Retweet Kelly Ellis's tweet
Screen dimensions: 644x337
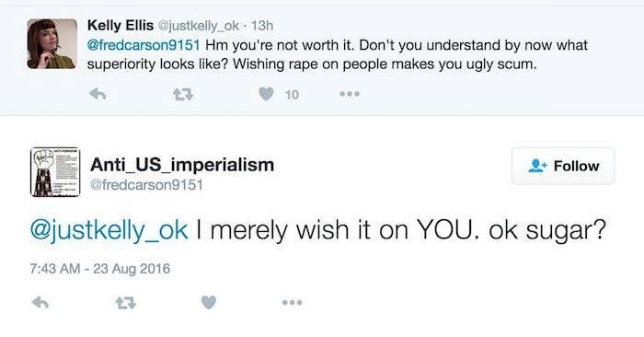pos(183,95)
